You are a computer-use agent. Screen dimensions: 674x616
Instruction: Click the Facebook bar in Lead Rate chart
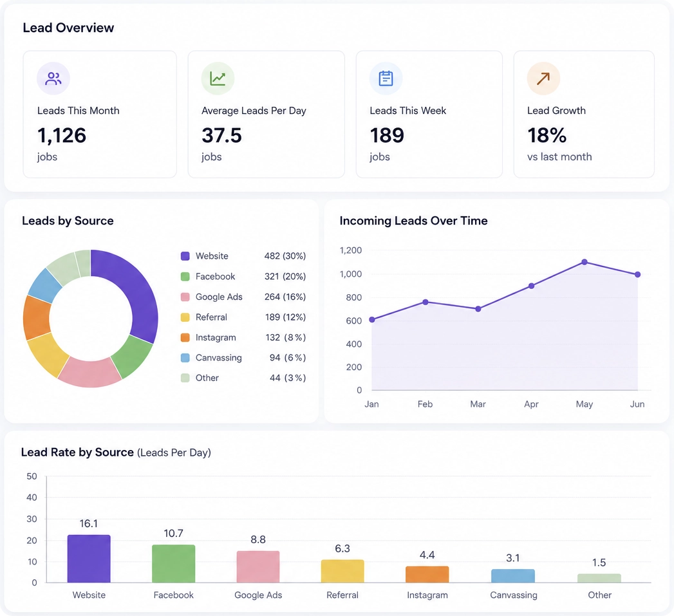tap(174, 564)
